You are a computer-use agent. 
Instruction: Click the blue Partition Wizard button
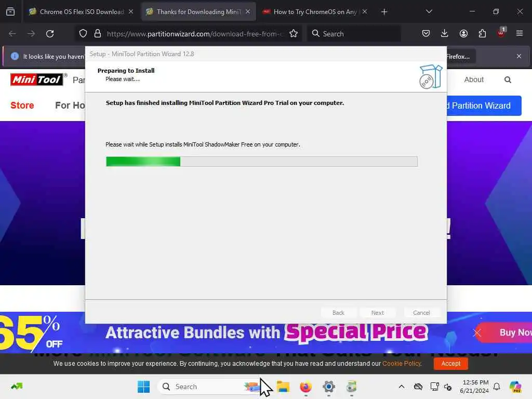[x=484, y=105]
